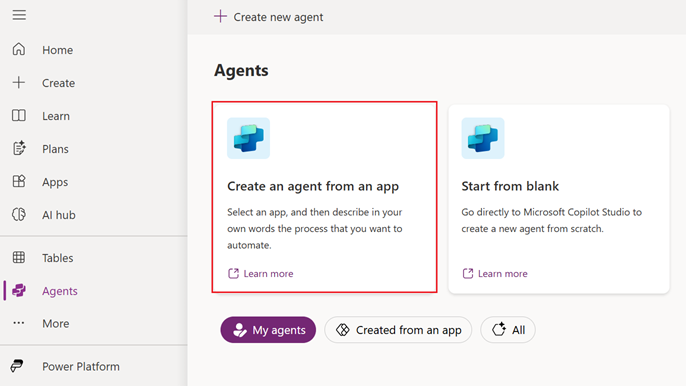This screenshot has height=386, width=686.
Task: Click the sparkle icon in All pill
Action: [499, 329]
